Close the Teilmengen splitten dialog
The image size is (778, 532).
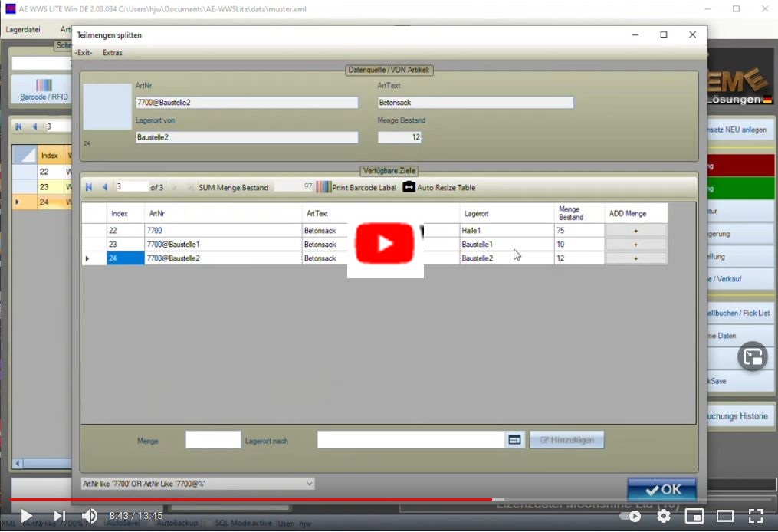(x=693, y=34)
